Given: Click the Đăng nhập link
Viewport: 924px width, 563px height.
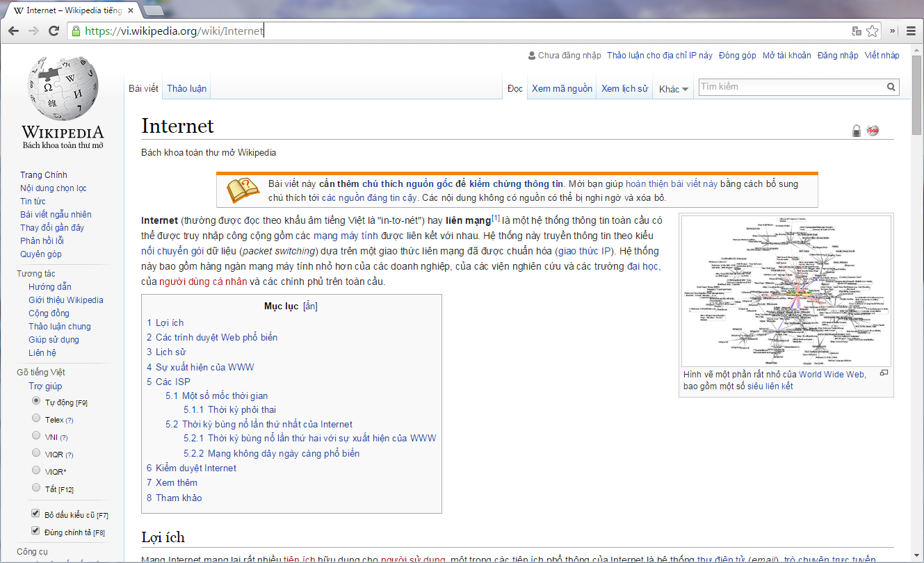Looking at the screenshot, I should click(x=838, y=56).
